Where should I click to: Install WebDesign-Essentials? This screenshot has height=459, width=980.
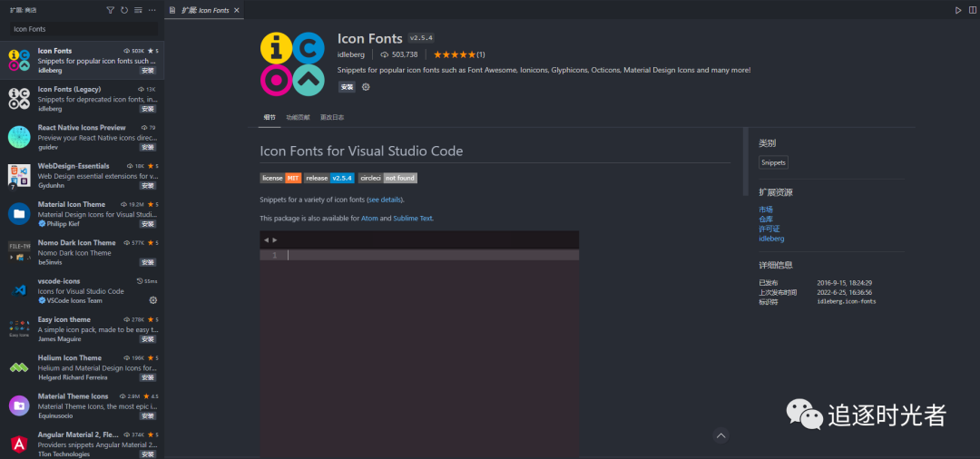(148, 185)
